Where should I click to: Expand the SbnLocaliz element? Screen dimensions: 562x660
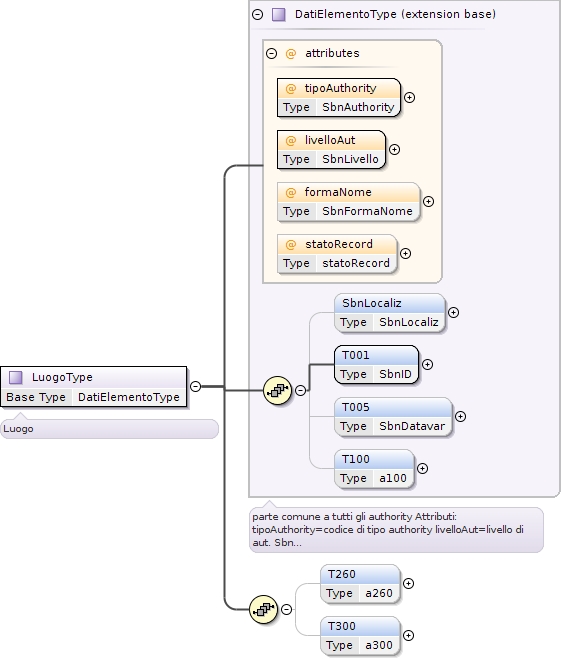coord(453,313)
